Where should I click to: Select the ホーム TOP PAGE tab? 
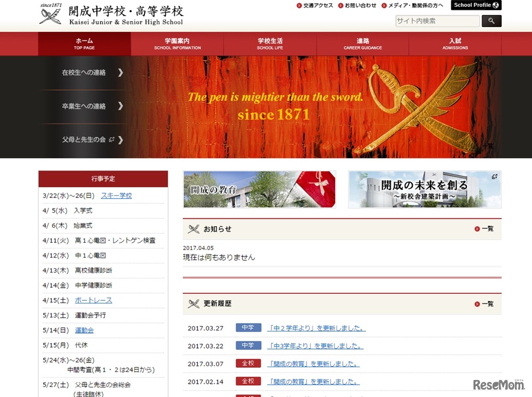[x=85, y=44]
